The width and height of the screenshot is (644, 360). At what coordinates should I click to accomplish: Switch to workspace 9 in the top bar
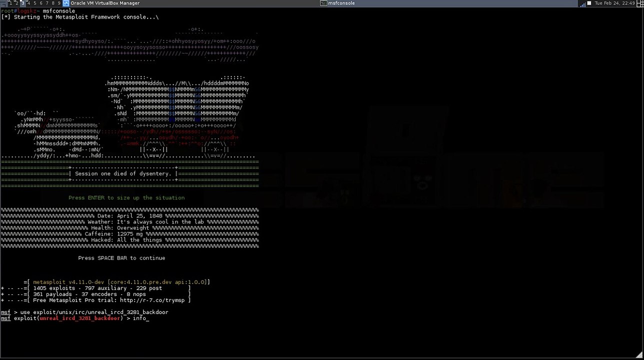pyautogui.click(x=59, y=3)
